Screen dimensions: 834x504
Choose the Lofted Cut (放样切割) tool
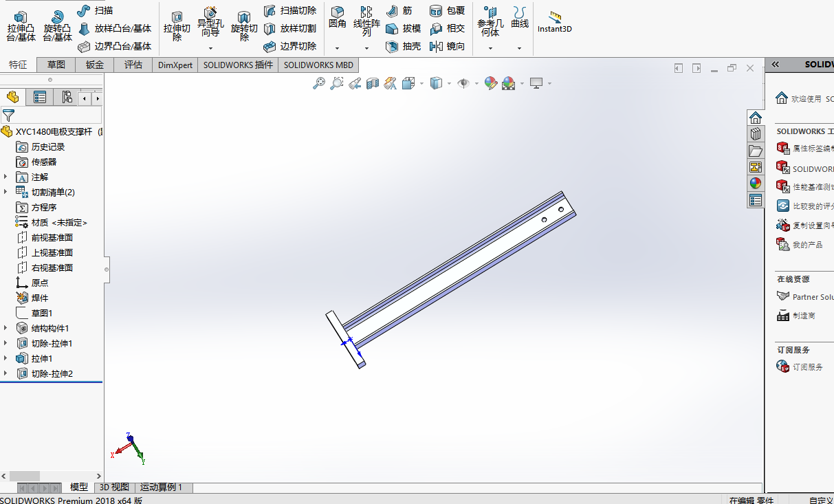tap(290, 29)
